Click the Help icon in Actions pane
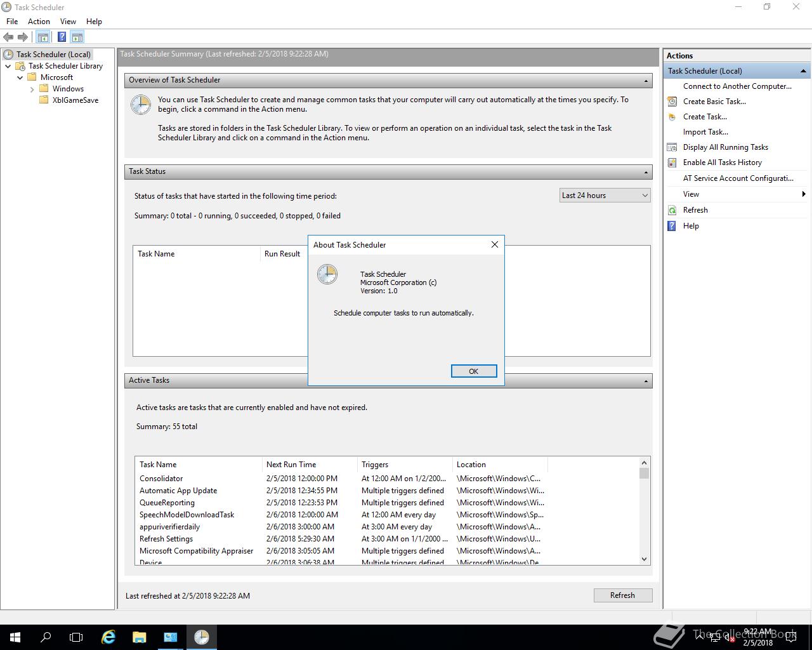 coord(672,226)
